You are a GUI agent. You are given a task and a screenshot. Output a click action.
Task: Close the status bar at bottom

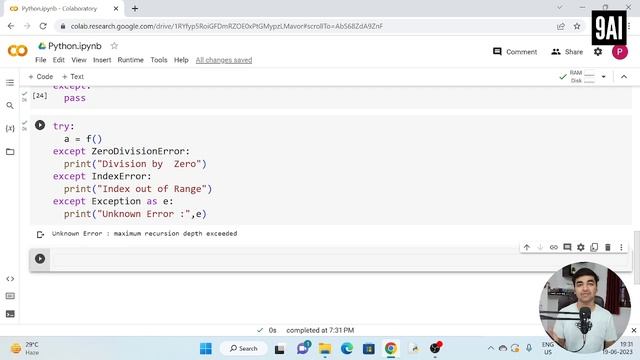click(x=634, y=330)
